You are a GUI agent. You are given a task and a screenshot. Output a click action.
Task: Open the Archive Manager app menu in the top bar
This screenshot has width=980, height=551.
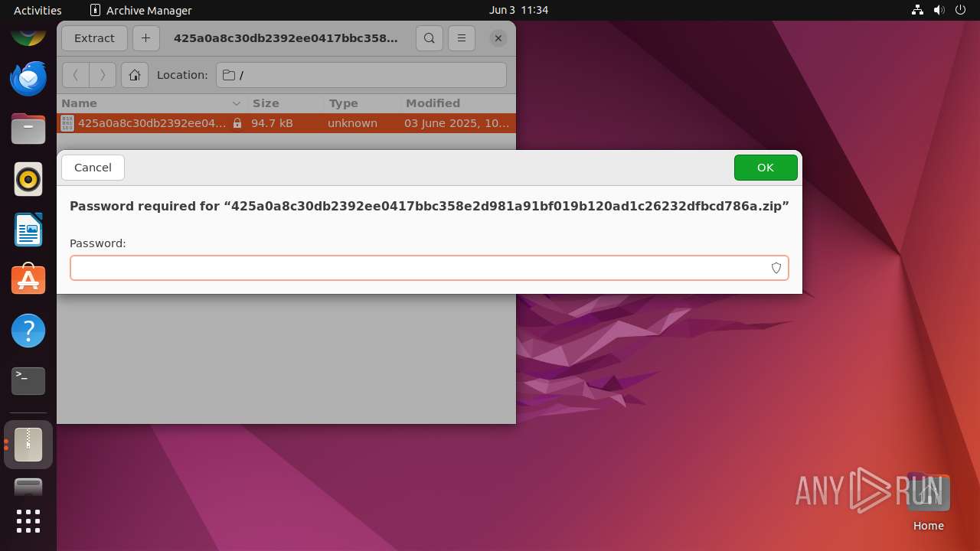[x=141, y=10]
